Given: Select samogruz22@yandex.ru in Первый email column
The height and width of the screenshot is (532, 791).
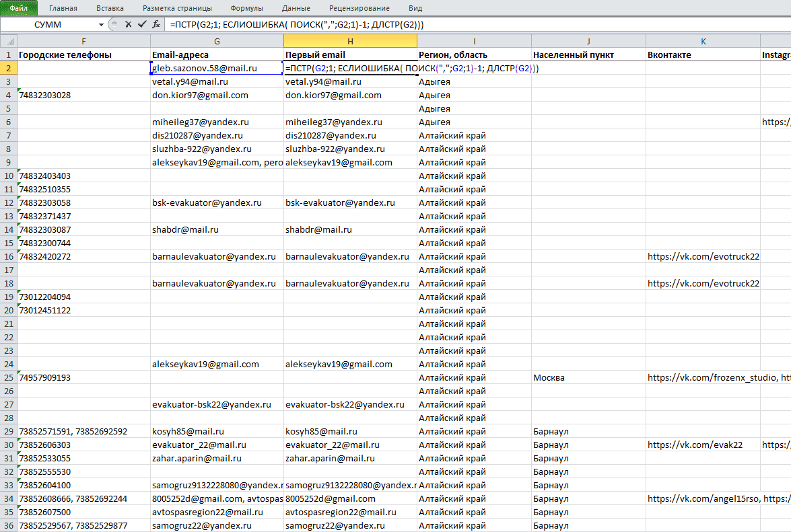Looking at the screenshot, I should [350, 525].
